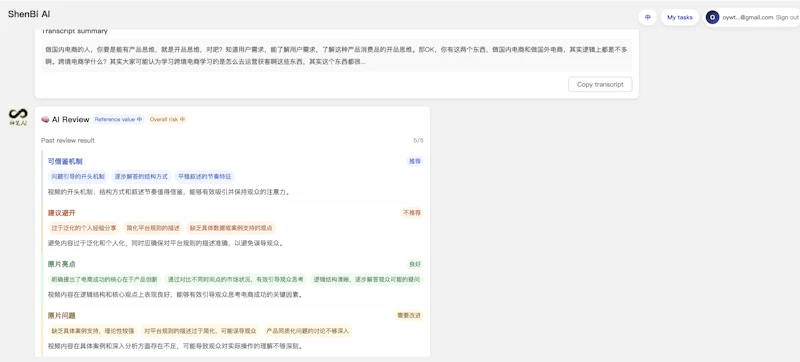Click the Past review result label
Screen dimensions: 800x362
coord(68,140)
